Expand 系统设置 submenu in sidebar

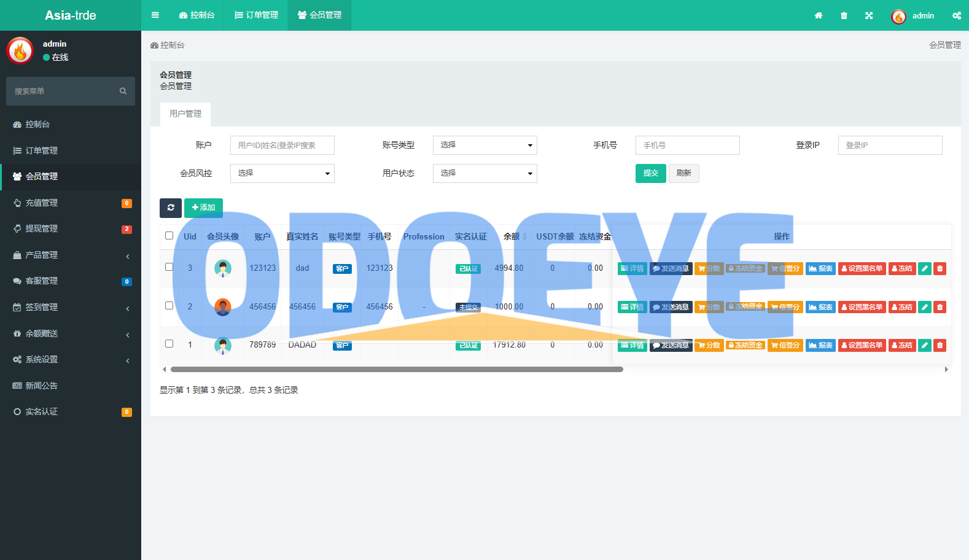(x=71, y=359)
